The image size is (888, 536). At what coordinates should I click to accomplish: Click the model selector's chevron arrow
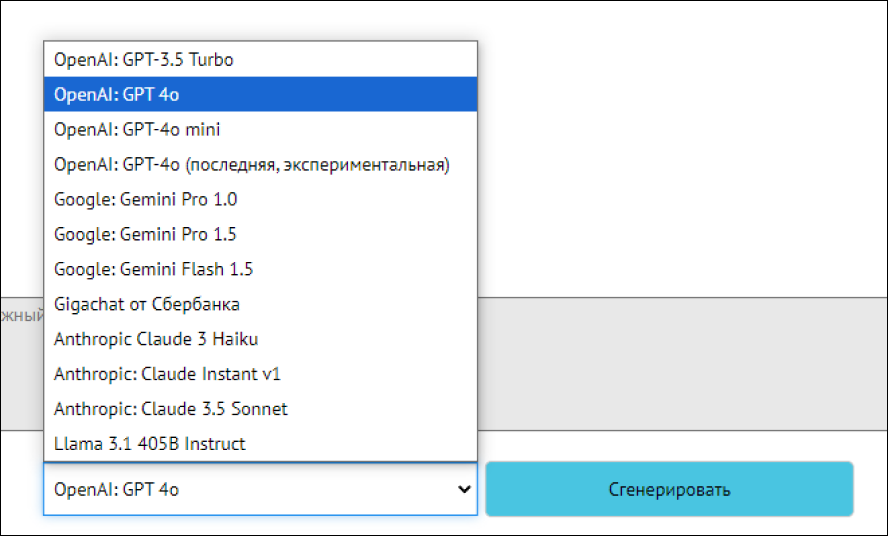463,489
